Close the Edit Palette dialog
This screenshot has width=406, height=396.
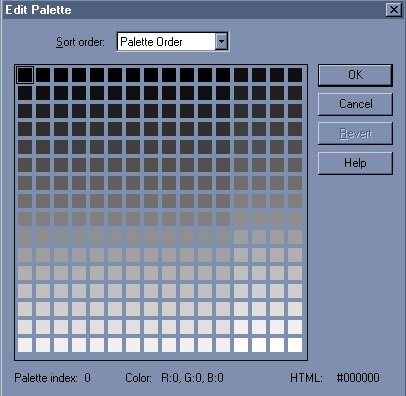click(x=394, y=10)
